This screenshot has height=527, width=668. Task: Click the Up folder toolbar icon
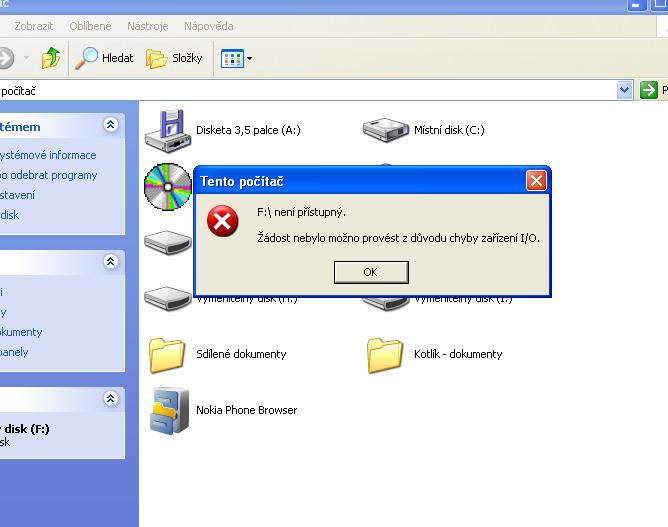pyautogui.click(x=51, y=58)
